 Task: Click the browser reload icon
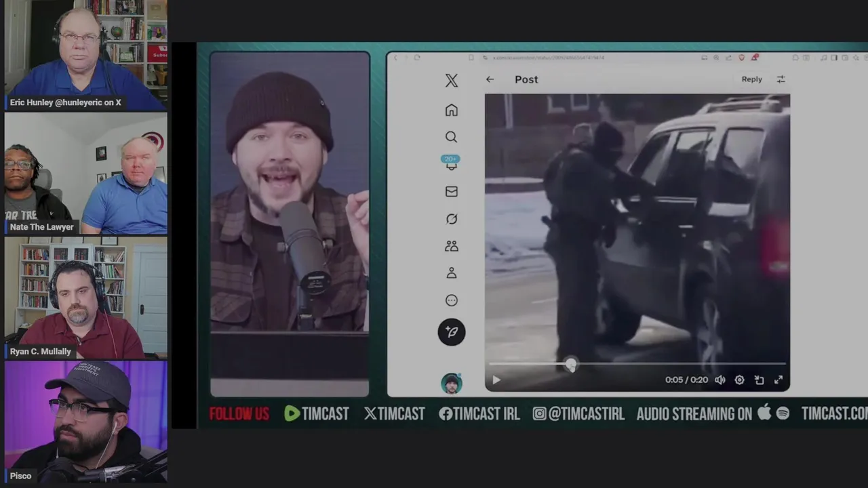click(x=417, y=58)
